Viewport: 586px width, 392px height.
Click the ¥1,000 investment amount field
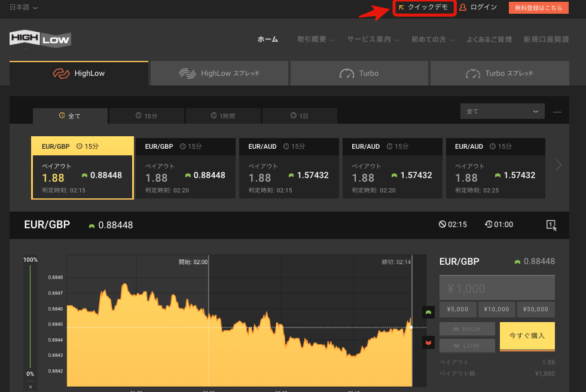(497, 288)
